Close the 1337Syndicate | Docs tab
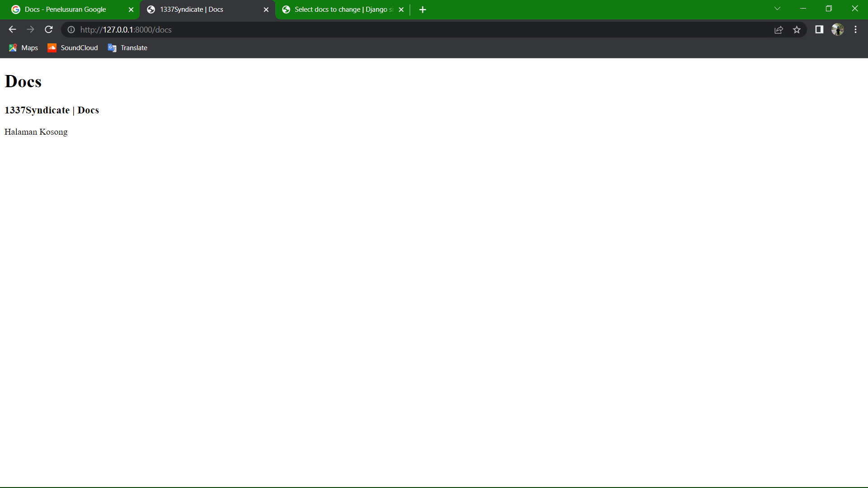The width and height of the screenshot is (868, 488). click(x=266, y=9)
